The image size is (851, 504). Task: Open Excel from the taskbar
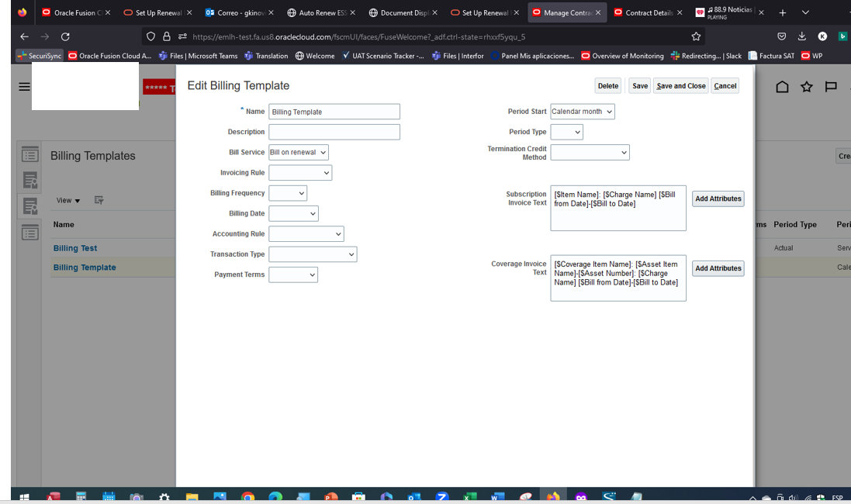pos(470,497)
